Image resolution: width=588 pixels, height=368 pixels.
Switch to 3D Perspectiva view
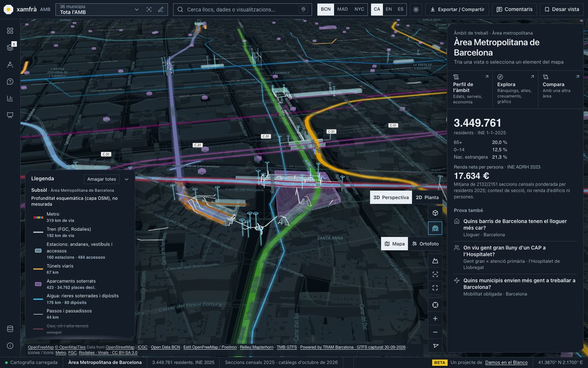tap(391, 197)
